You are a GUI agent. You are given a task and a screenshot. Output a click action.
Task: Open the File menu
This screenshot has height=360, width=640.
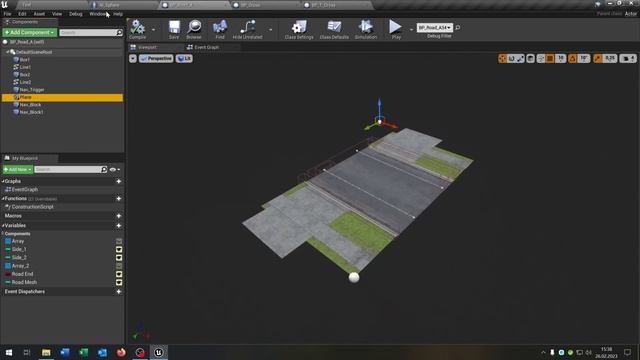pos(7,14)
